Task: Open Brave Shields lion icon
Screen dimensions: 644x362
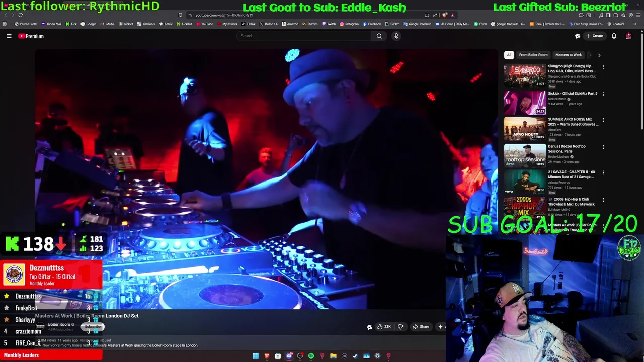Action: 445,15
